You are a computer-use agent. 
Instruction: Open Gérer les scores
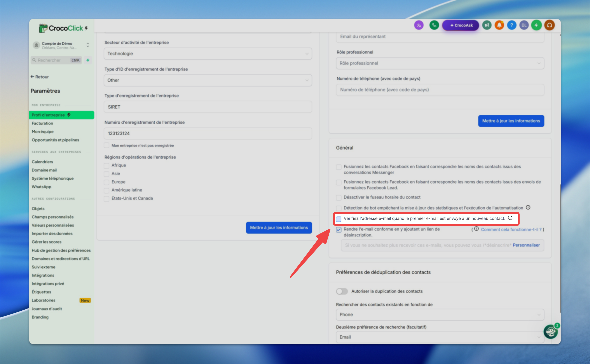[x=46, y=242]
